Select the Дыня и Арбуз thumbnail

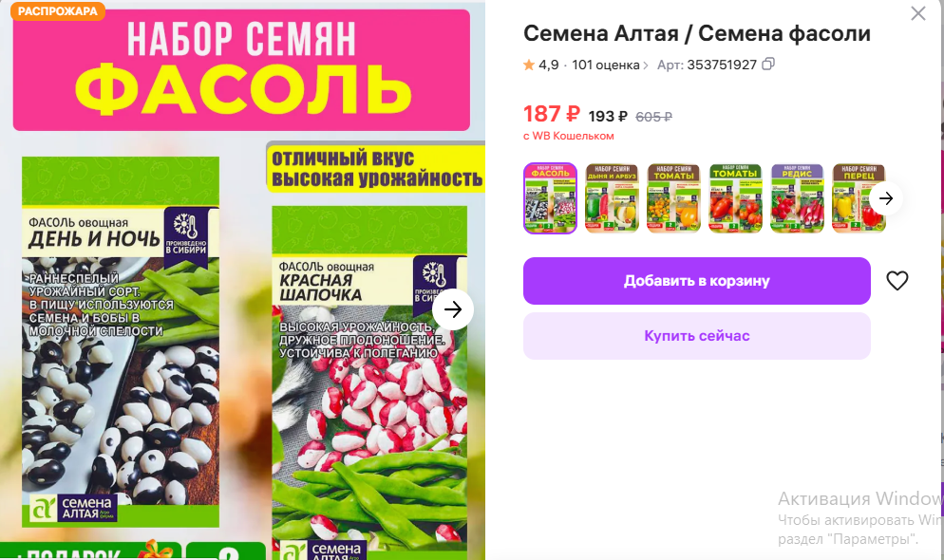point(612,197)
